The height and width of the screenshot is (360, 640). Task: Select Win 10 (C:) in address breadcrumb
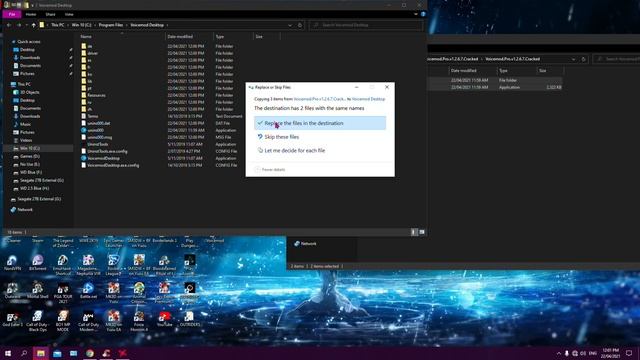[81, 25]
